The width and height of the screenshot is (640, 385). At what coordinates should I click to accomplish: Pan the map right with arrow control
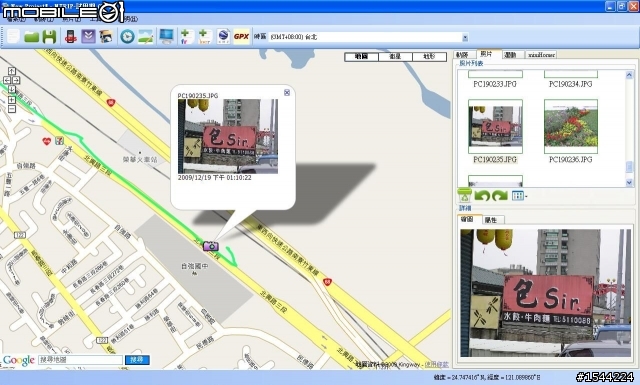(16, 80)
